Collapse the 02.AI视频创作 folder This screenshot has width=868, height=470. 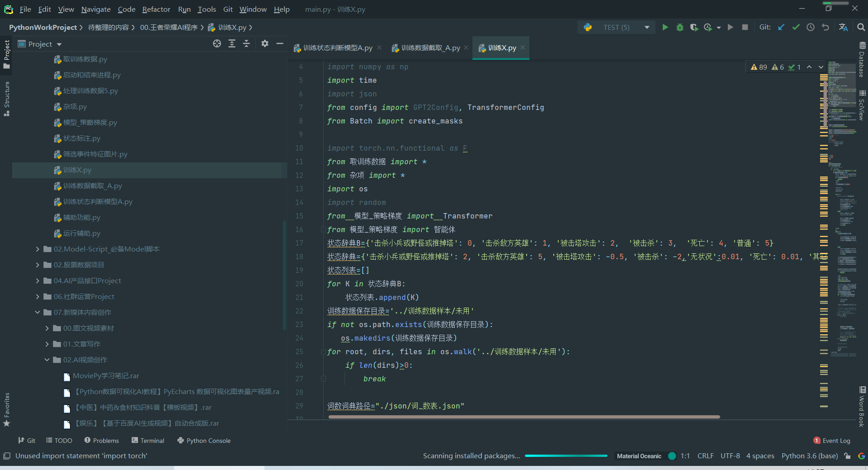tap(47, 360)
